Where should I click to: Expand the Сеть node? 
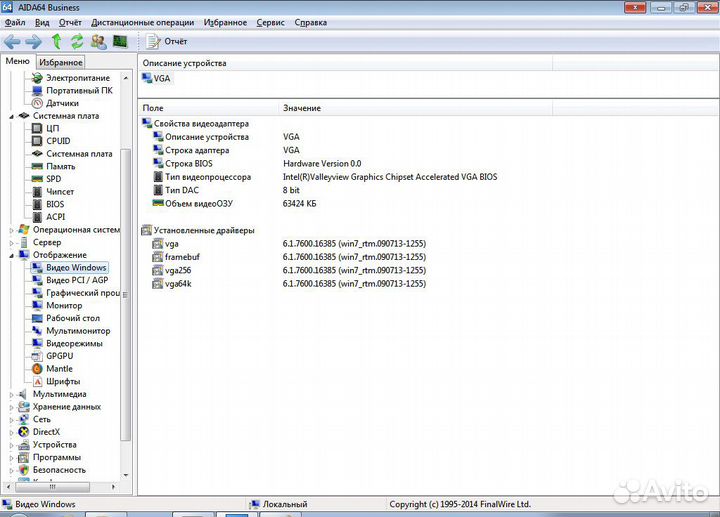(11, 420)
